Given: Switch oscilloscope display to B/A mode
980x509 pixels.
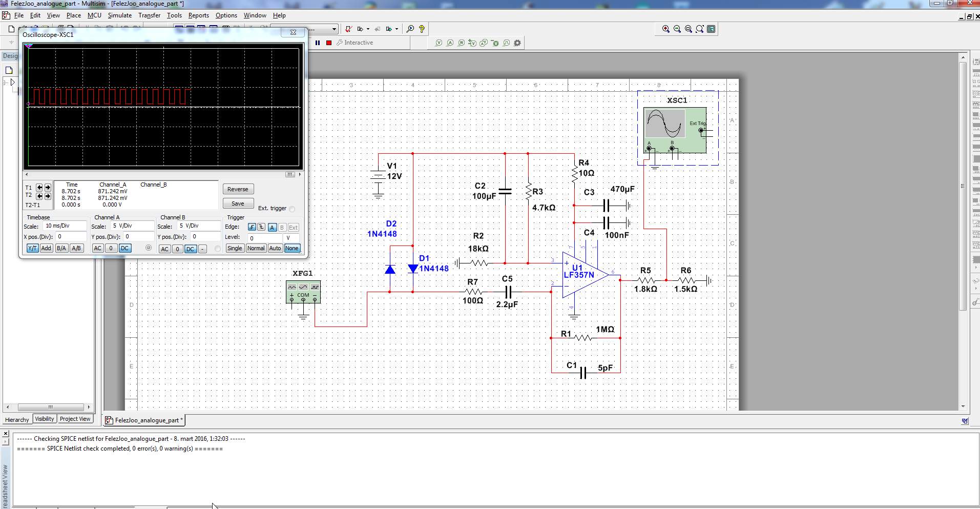Looking at the screenshot, I should coord(61,248).
